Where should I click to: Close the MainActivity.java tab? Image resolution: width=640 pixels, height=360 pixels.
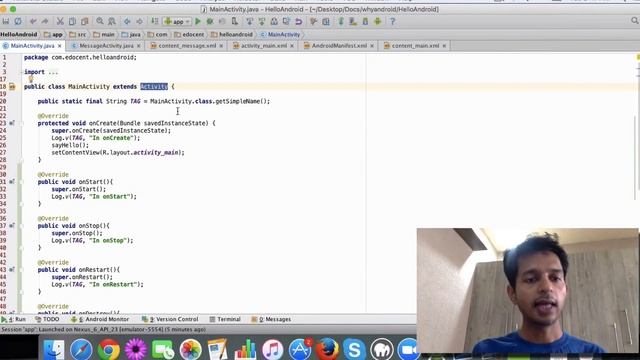point(60,46)
